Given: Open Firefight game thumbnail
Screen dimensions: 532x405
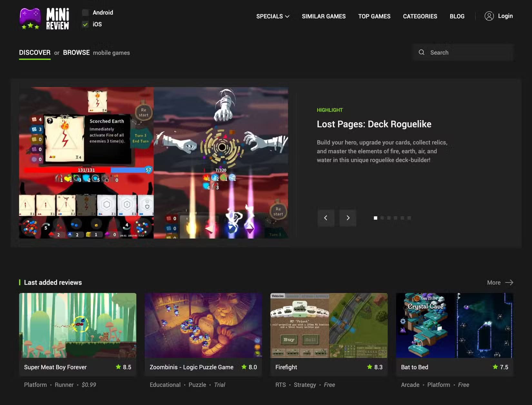Looking at the screenshot, I should [329, 325].
